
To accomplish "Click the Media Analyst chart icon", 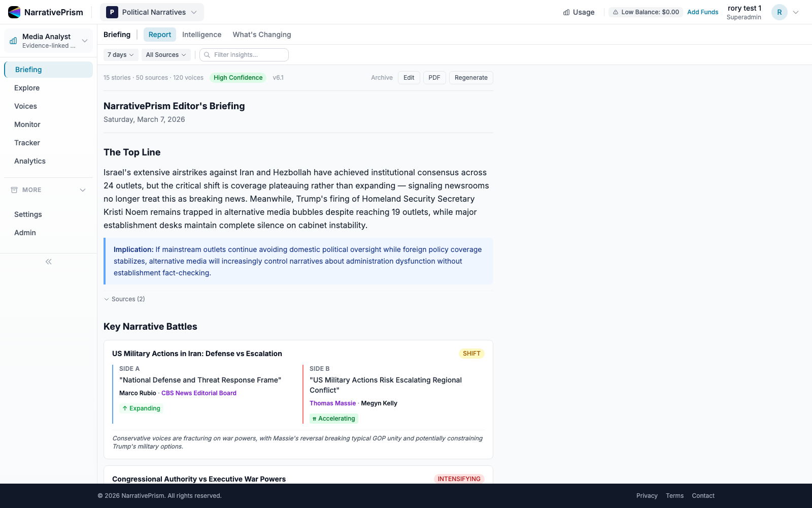I will click(12, 40).
